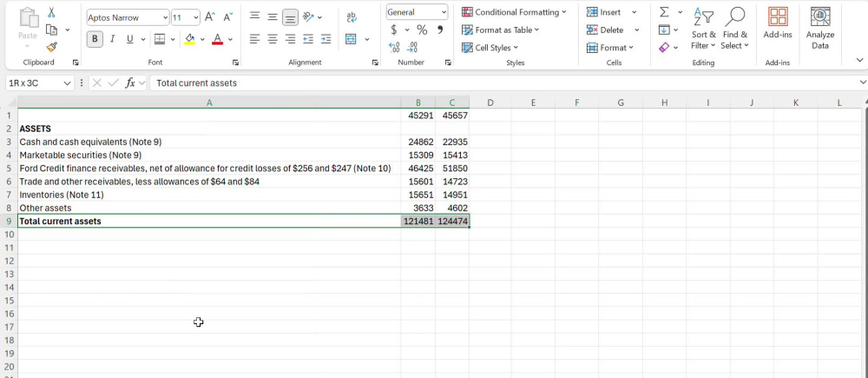Click the Cut scissors icon
Image resolution: width=868 pixels, height=378 pixels.
[x=51, y=12]
